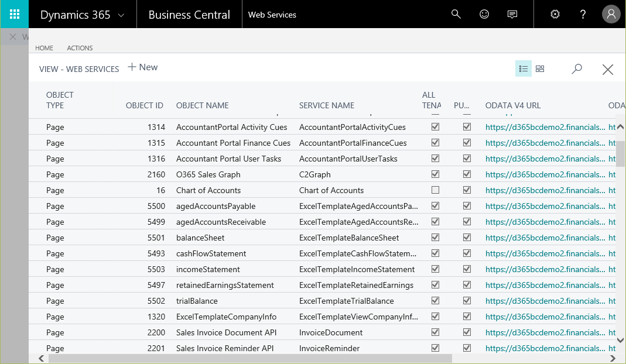This screenshot has height=364, width=626.
Task: Sort by the SERVICE NAME column header
Action: [327, 105]
